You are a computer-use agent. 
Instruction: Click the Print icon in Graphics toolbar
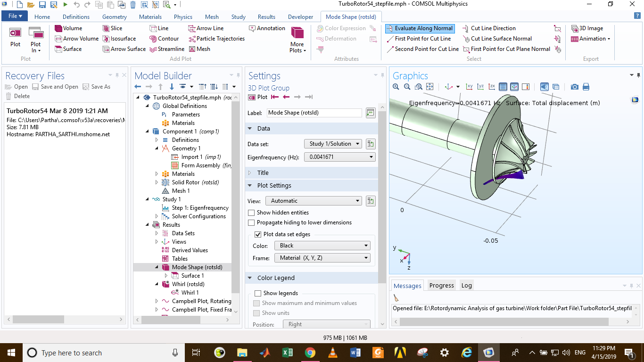[x=586, y=87]
